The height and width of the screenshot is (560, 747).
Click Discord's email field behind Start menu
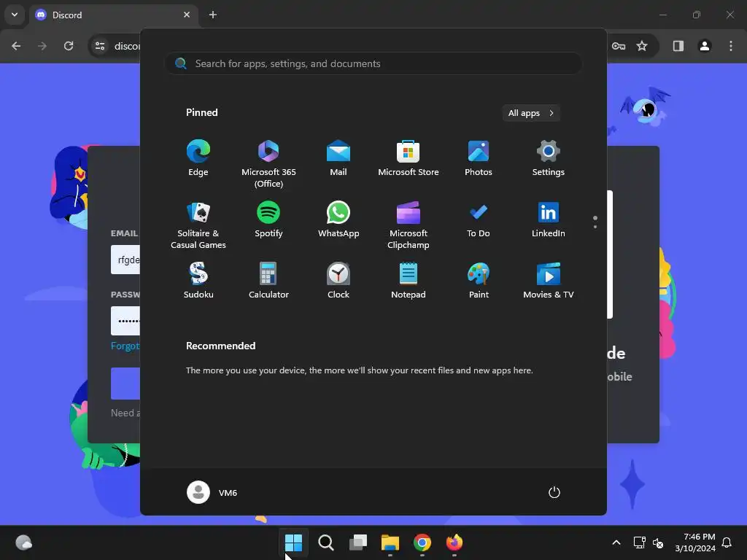click(x=125, y=260)
